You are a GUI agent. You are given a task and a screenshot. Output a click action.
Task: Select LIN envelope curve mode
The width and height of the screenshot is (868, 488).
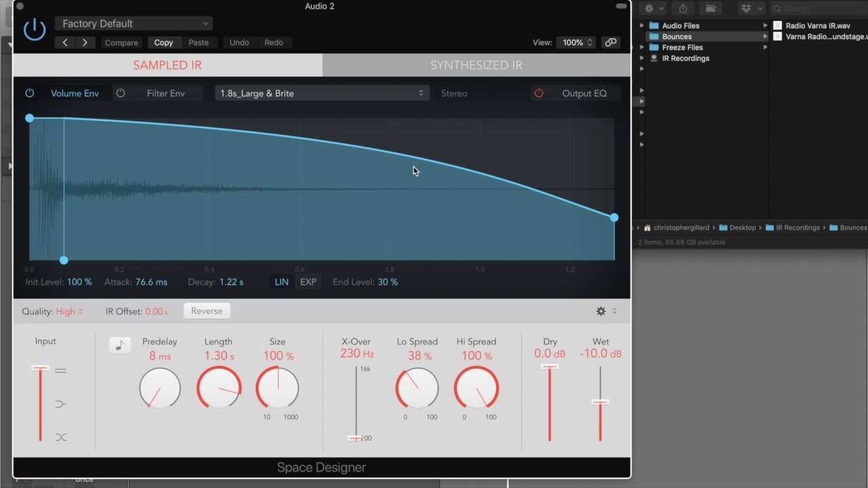click(x=281, y=282)
